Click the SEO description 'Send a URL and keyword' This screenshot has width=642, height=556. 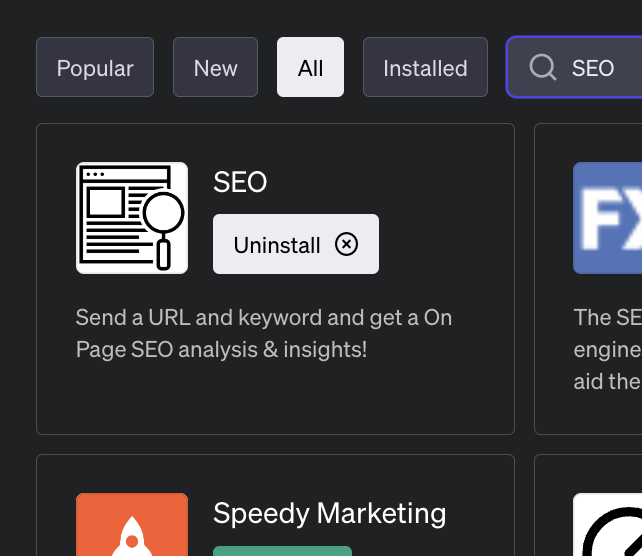(x=264, y=333)
